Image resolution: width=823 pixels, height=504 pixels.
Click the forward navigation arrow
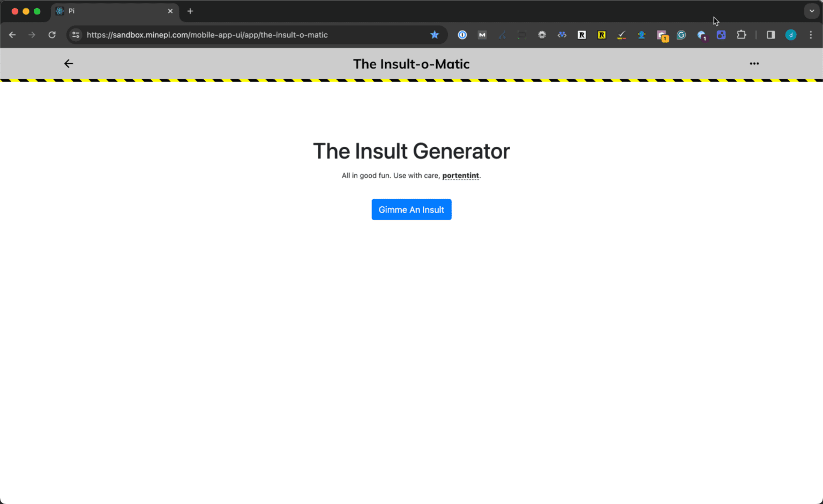click(x=32, y=35)
